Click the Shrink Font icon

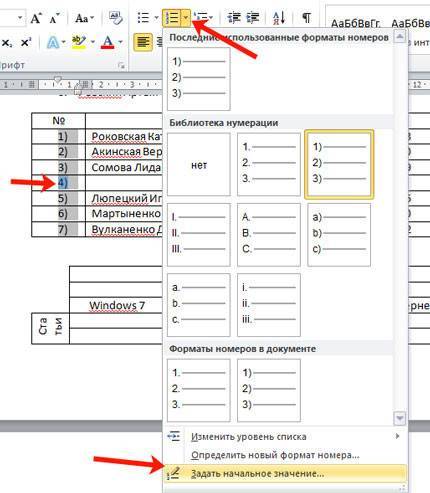coord(54,18)
